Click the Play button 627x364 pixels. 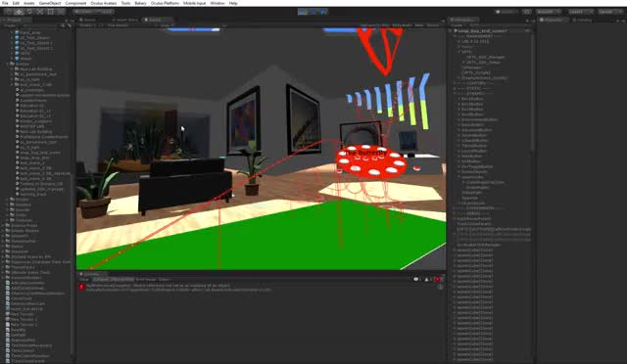click(x=303, y=12)
